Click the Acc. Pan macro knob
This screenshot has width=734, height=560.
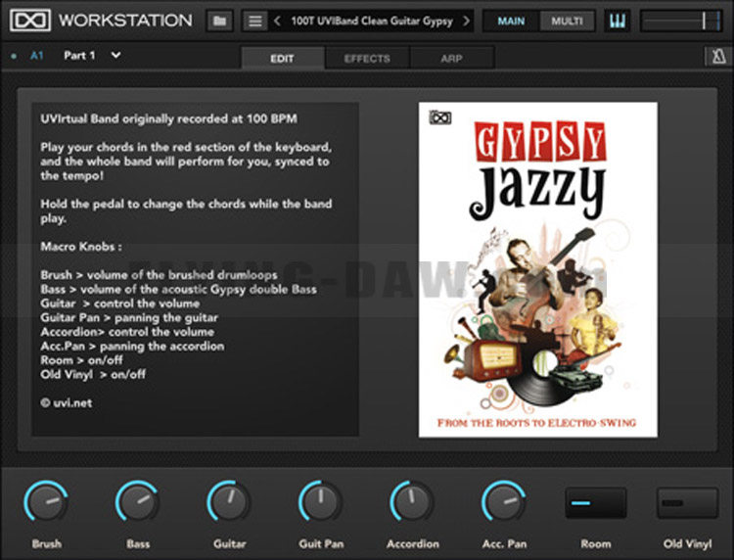[504, 502]
